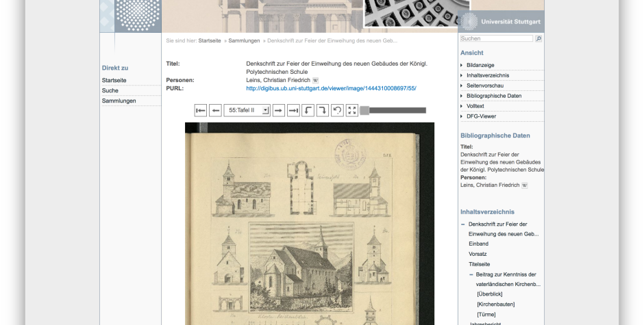Open the Wikipedia icon beside Leins in sidebar
Image resolution: width=644 pixels, height=325 pixels.
[525, 185]
